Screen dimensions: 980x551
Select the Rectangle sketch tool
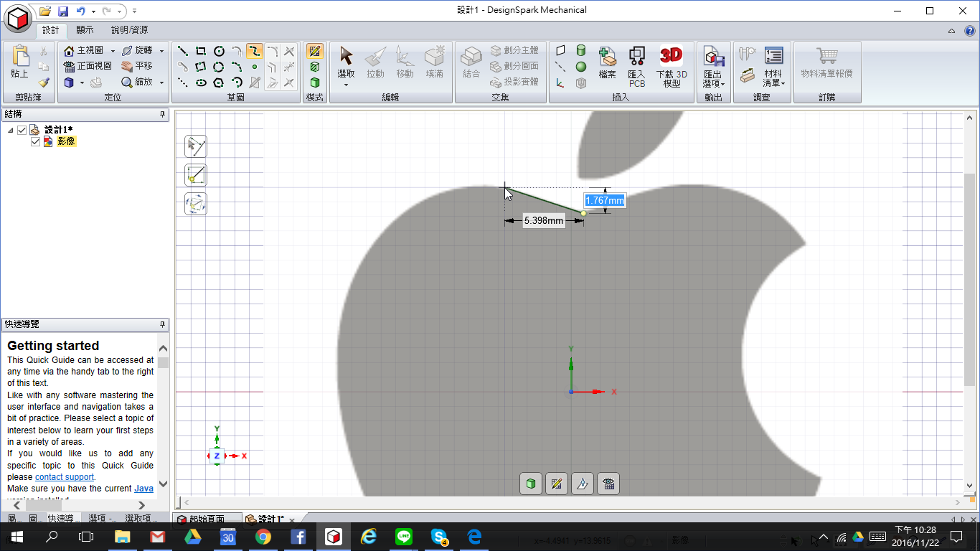point(201,51)
